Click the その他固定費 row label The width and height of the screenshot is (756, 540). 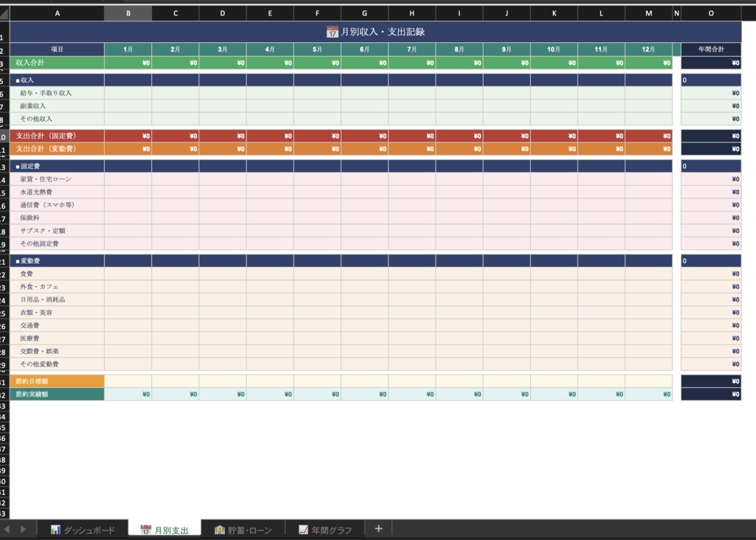coord(57,243)
